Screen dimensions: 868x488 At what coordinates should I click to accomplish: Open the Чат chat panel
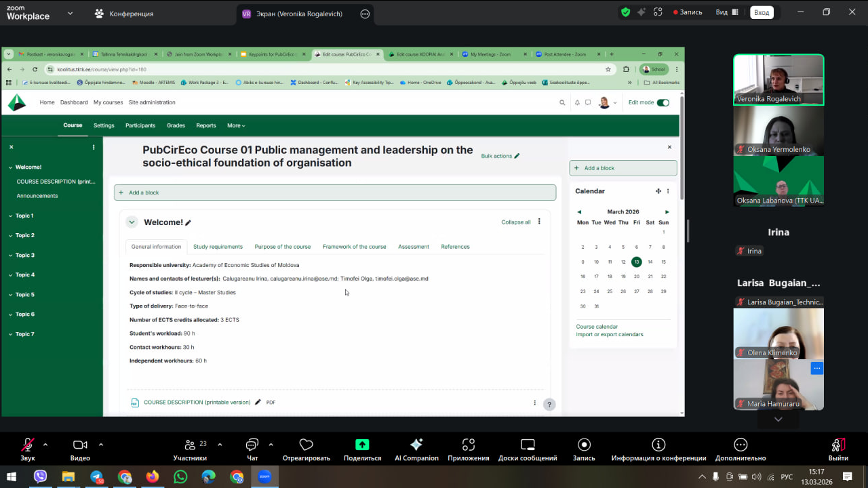coord(252,445)
